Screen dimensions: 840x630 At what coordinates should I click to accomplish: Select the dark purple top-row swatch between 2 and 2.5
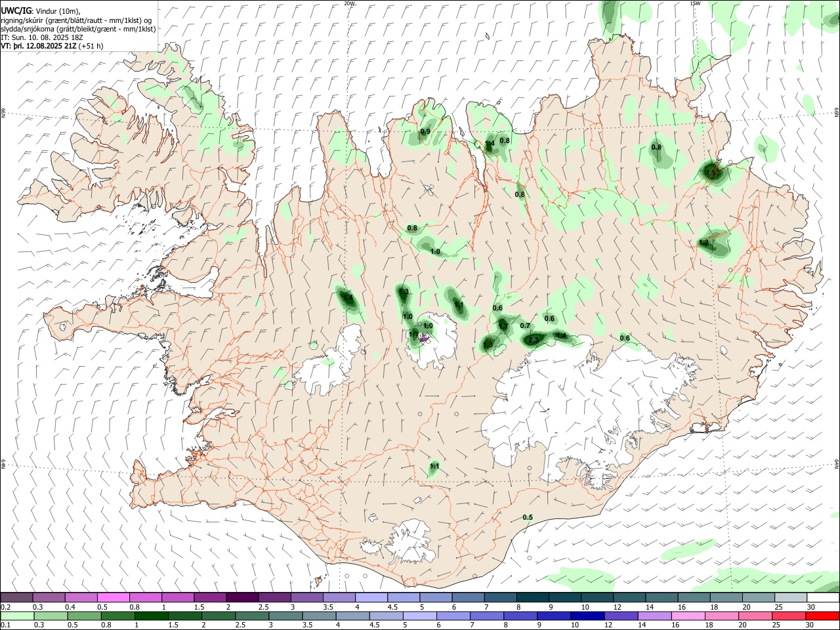[242, 597]
